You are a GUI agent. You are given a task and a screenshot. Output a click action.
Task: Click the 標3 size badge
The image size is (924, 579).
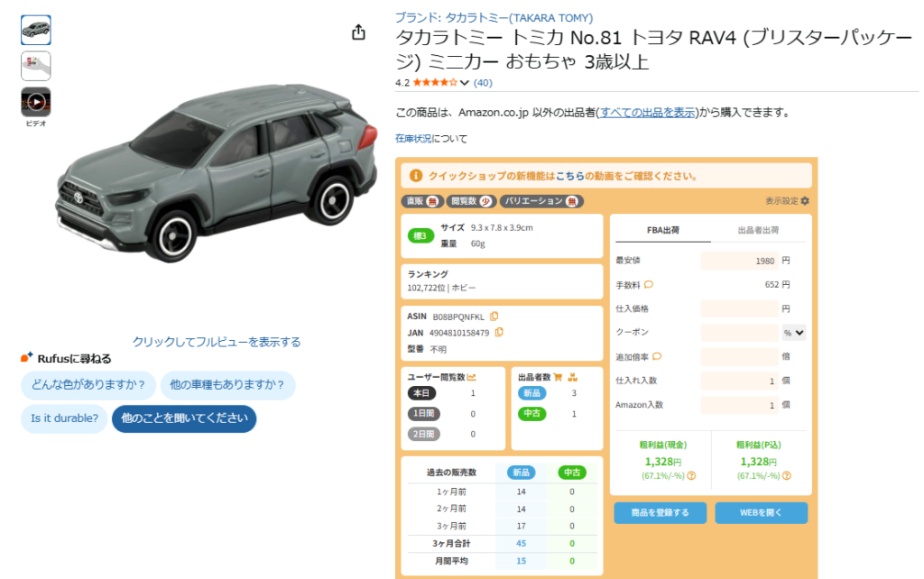click(420, 236)
